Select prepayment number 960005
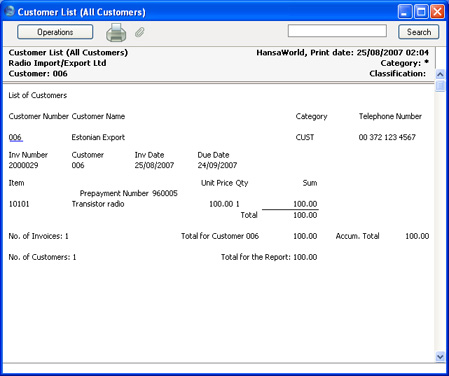Screen dimensions: 449x376 coord(165,193)
